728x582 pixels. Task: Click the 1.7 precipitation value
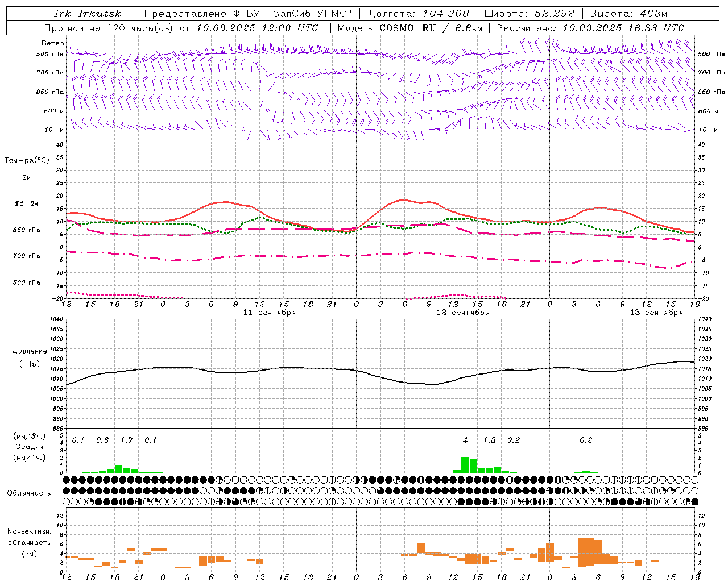[x=126, y=440]
